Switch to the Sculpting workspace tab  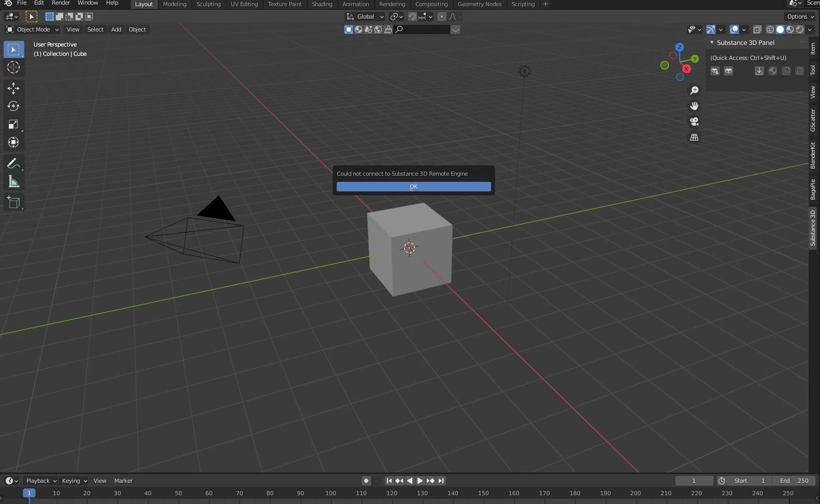click(208, 4)
